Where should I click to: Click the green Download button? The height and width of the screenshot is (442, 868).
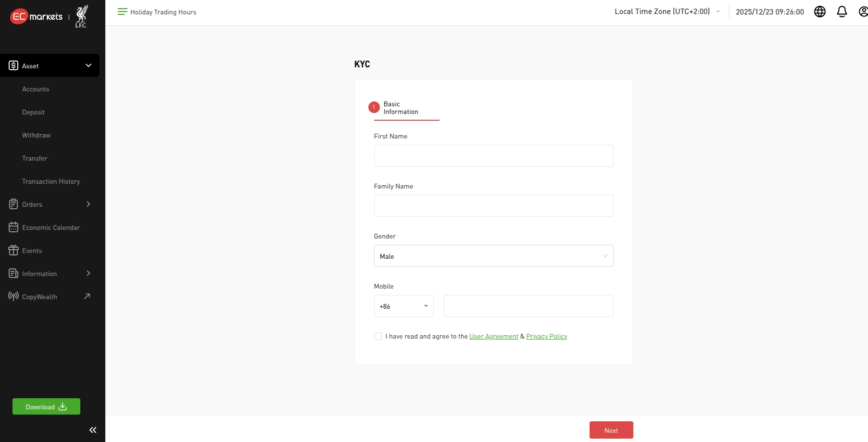(46, 406)
